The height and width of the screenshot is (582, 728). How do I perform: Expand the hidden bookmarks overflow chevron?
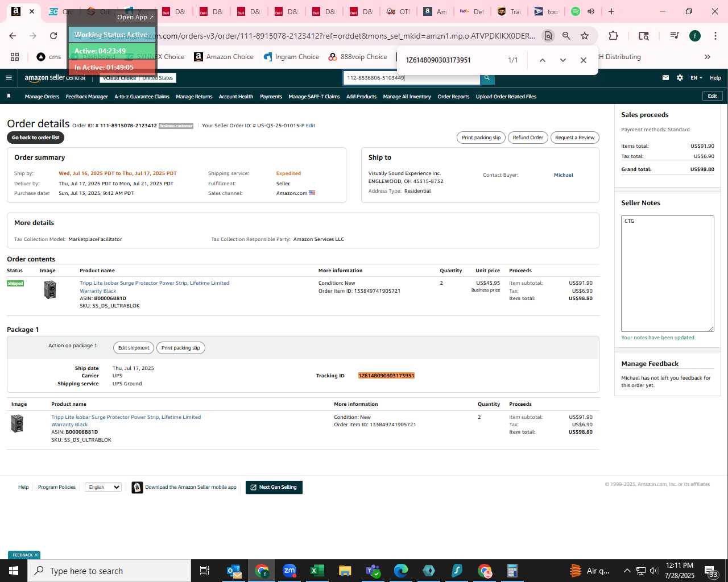tap(708, 57)
